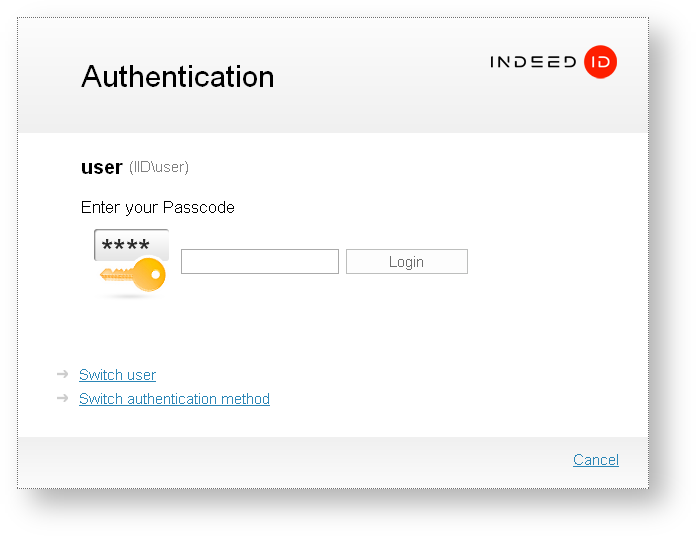The image size is (697, 537).
Task: Click the golden key passcode icon
Action: point(138,275)
